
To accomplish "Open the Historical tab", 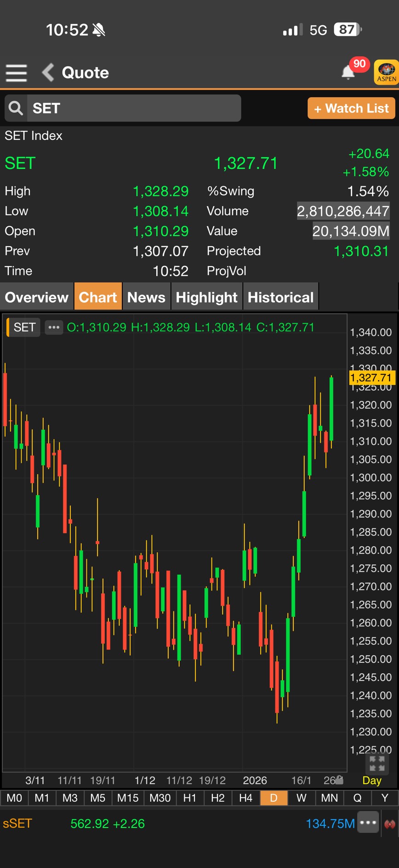I will 280,297.
